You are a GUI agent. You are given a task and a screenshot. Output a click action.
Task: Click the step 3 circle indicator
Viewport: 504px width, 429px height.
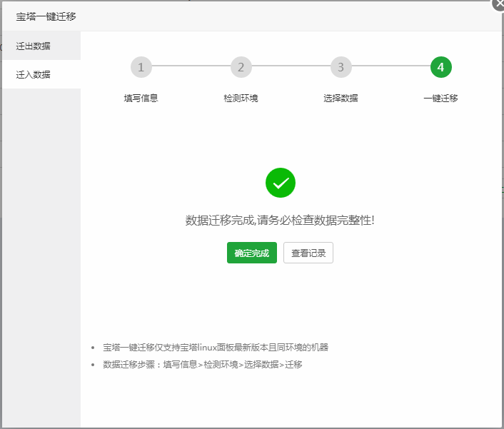[x=341, y=67]
